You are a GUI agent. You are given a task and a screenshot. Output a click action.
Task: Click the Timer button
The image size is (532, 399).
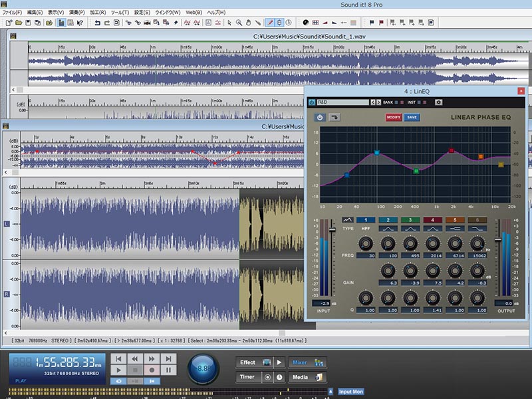(249, 377)
